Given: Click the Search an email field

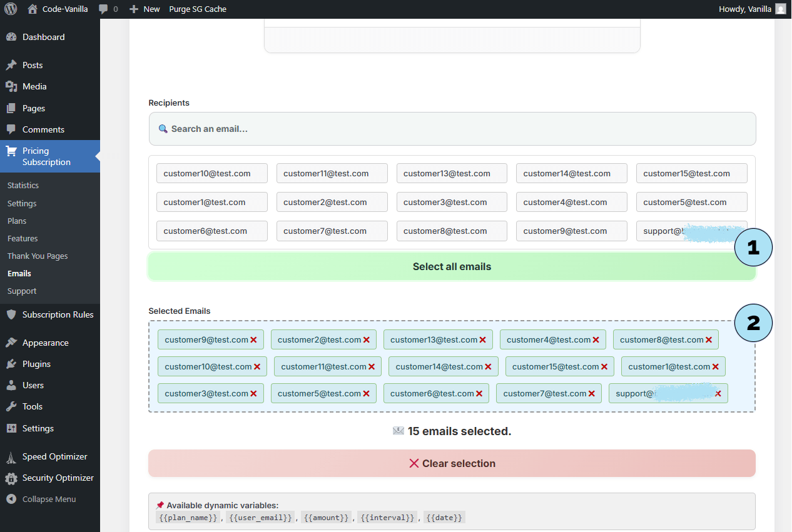Looking at the screenshot, I should click(452, 129).
